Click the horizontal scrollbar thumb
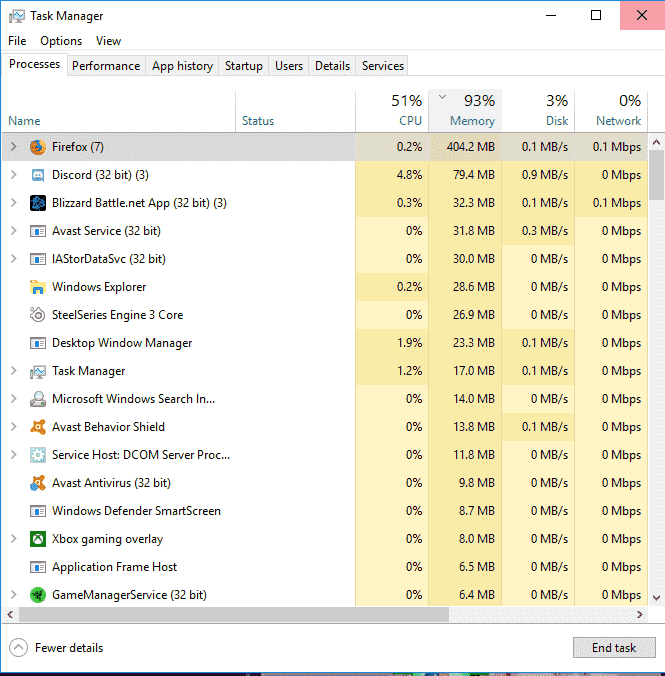The width and height of the screenshot is (665, 676). click(234, 615)
